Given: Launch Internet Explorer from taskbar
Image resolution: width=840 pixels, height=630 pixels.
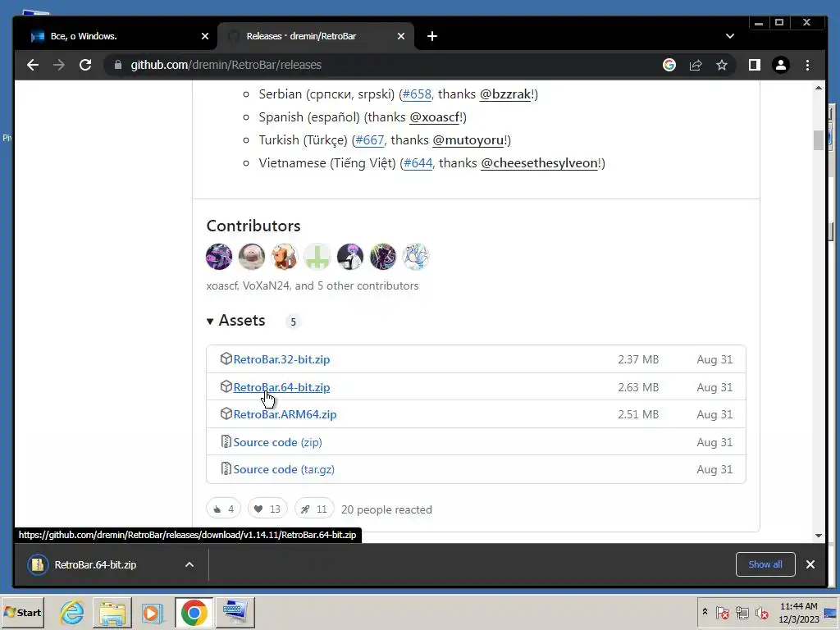Looking at the screenshot, I should tap(72, 612).
